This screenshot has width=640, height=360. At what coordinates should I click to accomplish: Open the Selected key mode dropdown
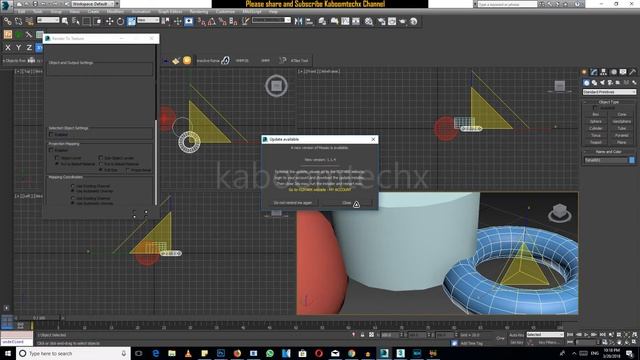pyautogui.click(x=545, y=335)
